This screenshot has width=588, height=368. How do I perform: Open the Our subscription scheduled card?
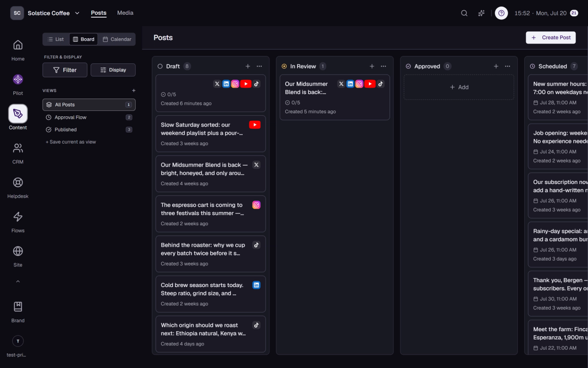click(558, 195)
